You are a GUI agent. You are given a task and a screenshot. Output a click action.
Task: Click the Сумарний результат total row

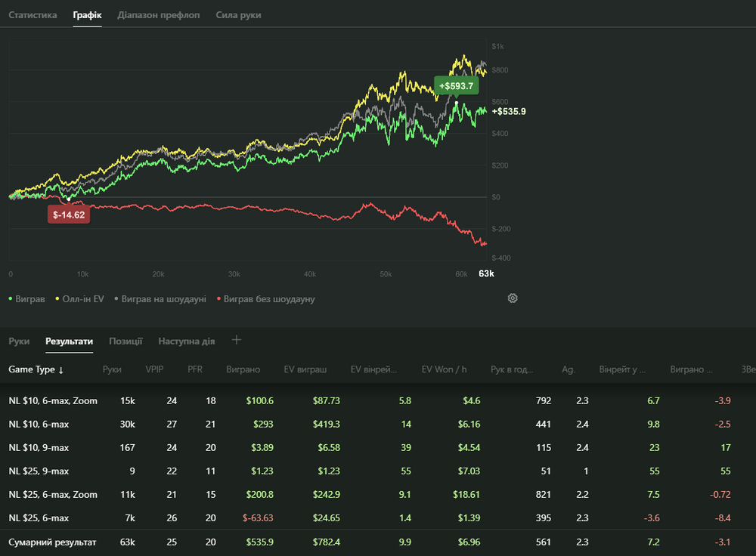52,542
